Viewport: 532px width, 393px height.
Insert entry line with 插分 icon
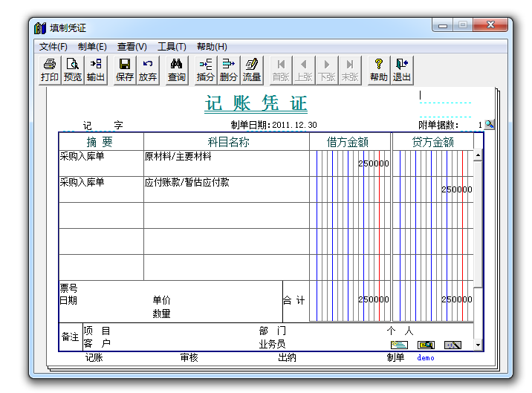[206, 69]
